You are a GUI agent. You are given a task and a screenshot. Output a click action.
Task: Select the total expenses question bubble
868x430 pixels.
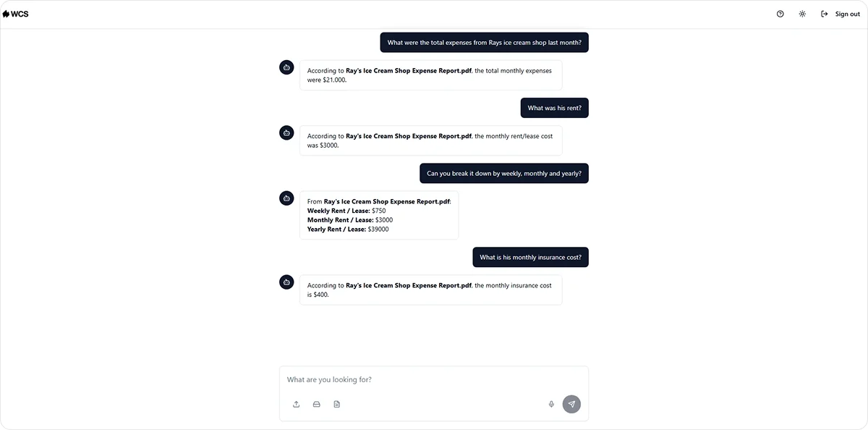click(x=485, y=43)
